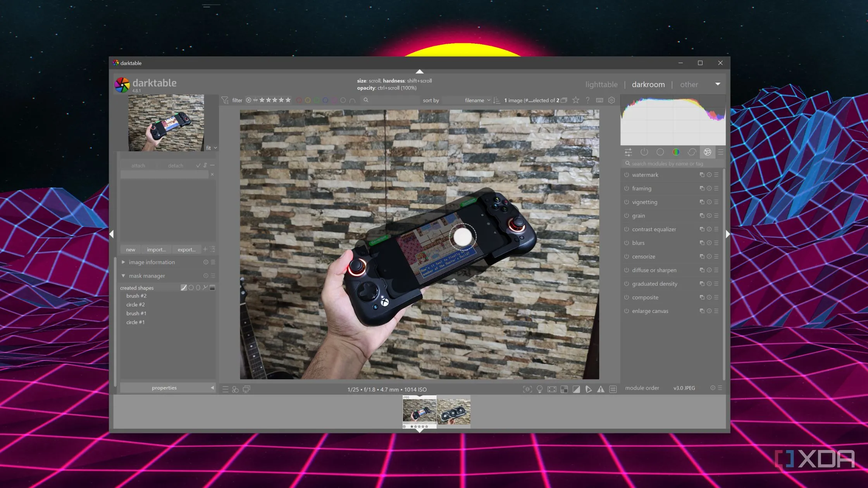The height and width of the screenshot is (488, 868).
Task: Collapse the top panel arrow
Action: [419, 72]
